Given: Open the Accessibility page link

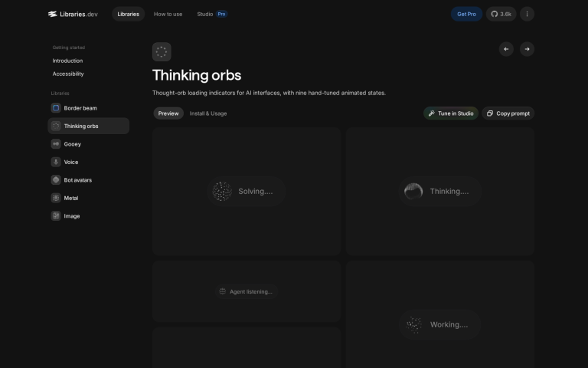Looking at the screenshot, I should [68, 74].
